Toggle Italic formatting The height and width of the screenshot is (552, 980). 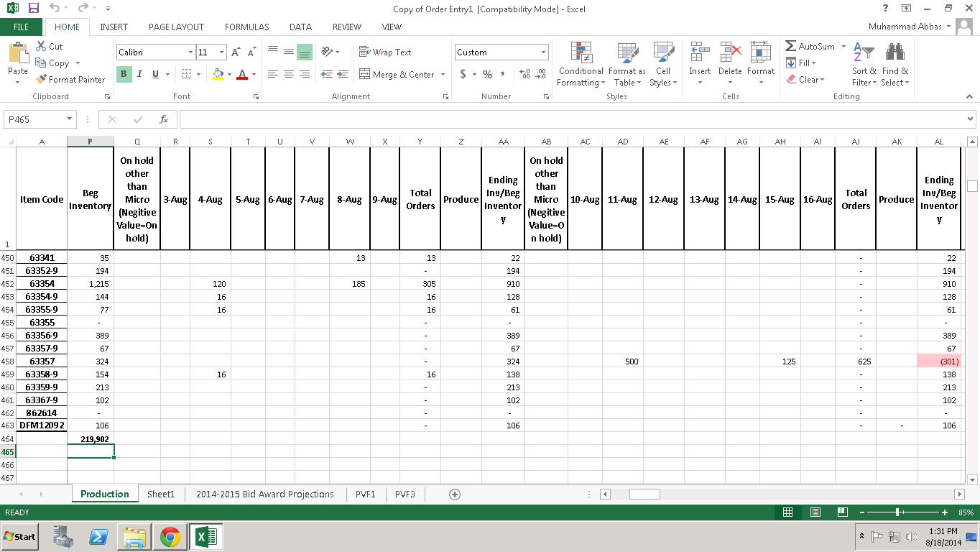[139, 74]
